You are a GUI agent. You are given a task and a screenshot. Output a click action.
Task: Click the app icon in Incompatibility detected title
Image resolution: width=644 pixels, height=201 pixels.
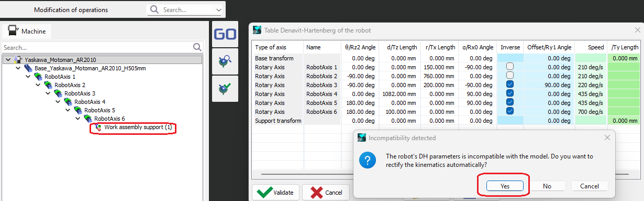pyautogui.click(x=361, y=138)
